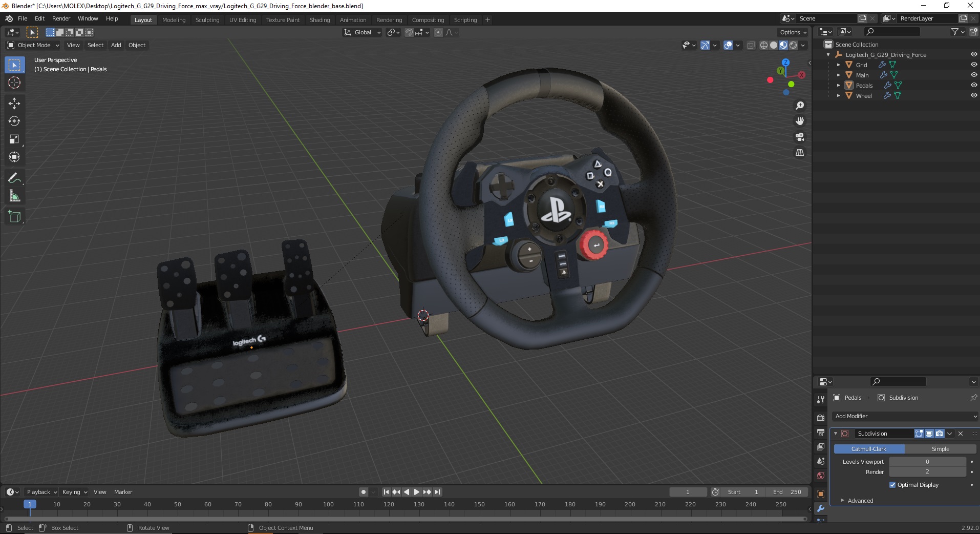Activate the Select Box tool
The height and width of the screenshot is (534, 980).
14,65
